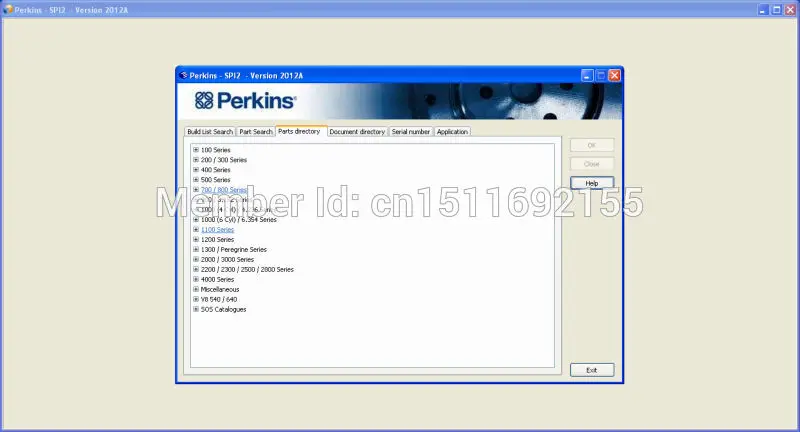Select 2200 / 2300 / 2500 / 2800 Series entry
800x432 pixels.
[247, 269]
